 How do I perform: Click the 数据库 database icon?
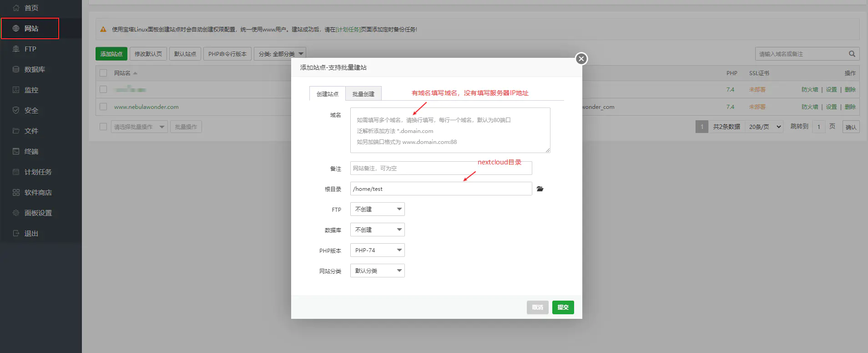coord(16,69)
